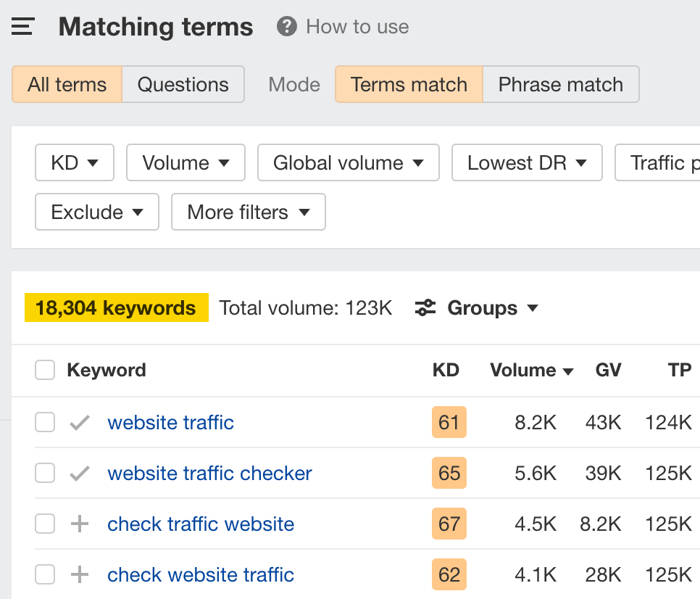This screenshot has width=700, height=599.
Task: Switch to the Questions tab
Action: (x=183, y=84)
